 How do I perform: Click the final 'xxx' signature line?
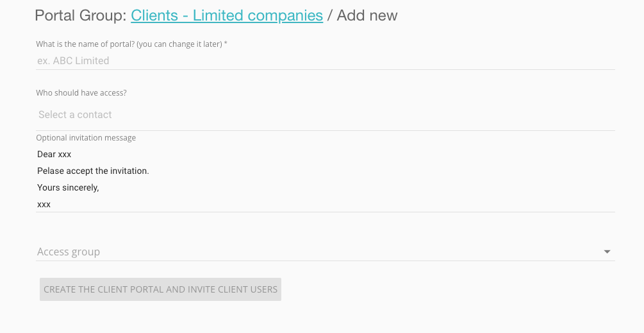point(44,205)
